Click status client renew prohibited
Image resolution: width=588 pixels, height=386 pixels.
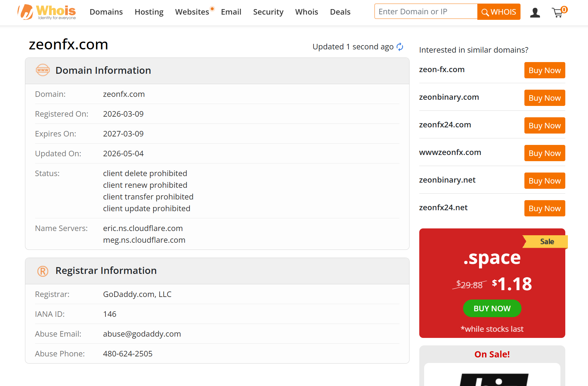[x=145, y=185]
